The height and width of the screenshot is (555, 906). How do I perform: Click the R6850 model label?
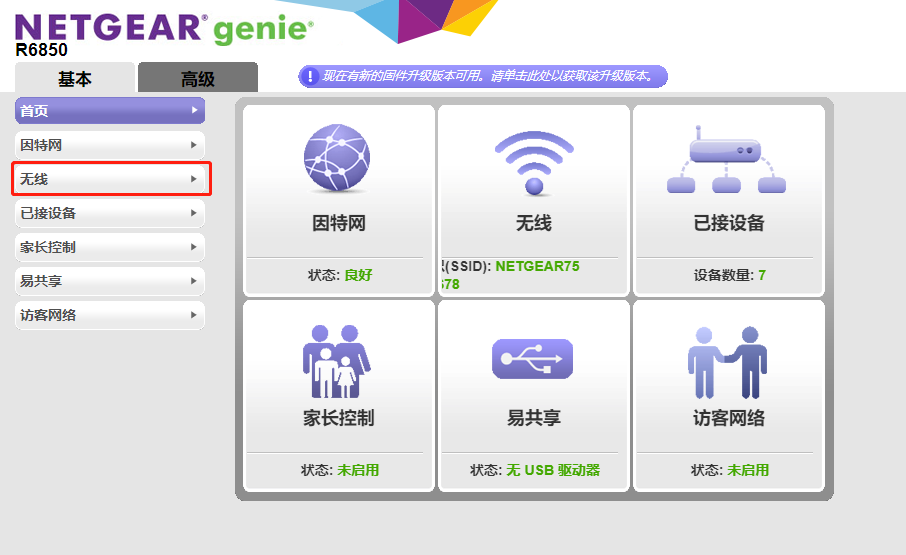click(41, 50)
